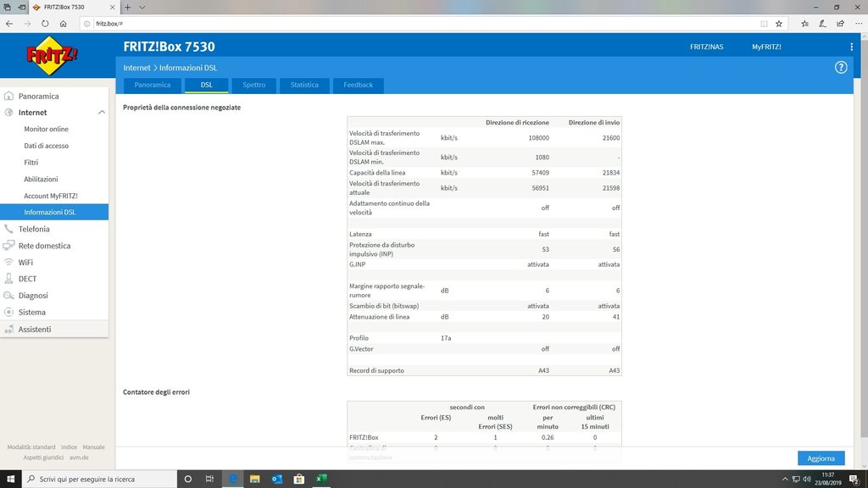Open Excel from the taskbar
Image resolution: width=868 pixels, height=488 pixels.
point(321,480)
